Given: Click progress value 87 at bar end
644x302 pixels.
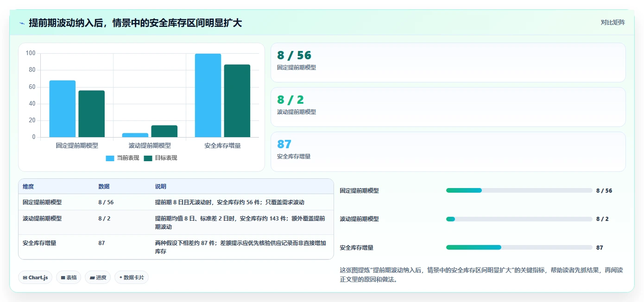Looking at the screenshot, I should point(600,247).
